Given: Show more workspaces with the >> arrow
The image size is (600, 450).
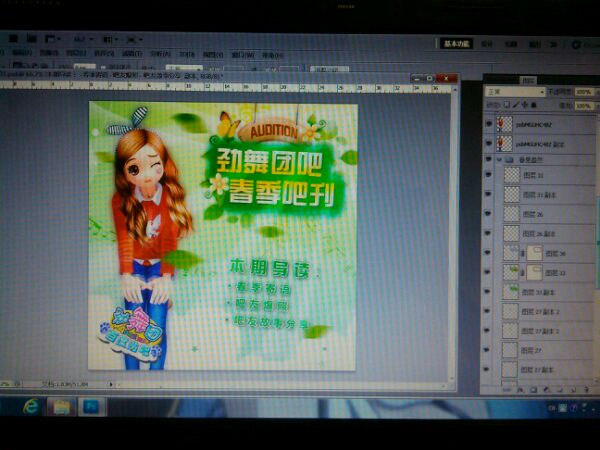Looking at the screenshot, I should 554,45.
